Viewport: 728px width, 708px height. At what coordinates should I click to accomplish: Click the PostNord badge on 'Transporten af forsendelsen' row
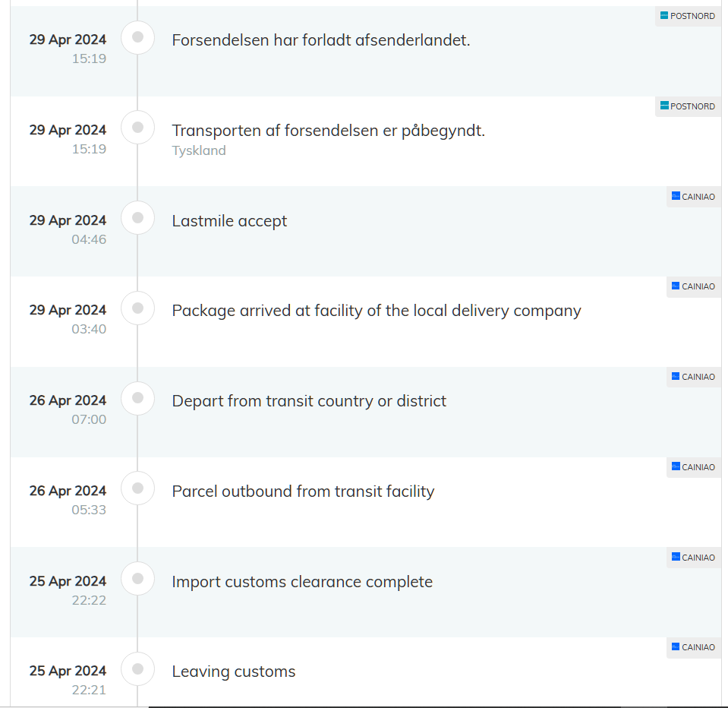pyautogui.click(x=688, y=106)
